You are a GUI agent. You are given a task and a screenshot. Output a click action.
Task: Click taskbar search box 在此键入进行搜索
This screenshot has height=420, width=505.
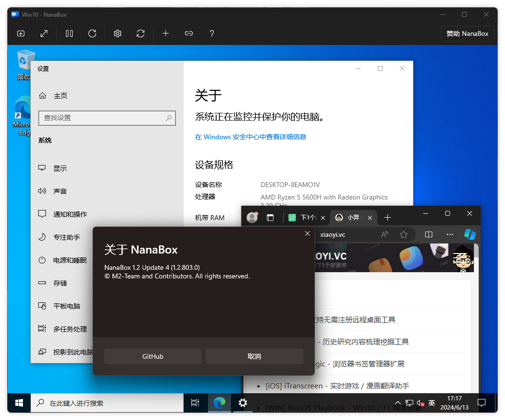click(x=107, y=403)
